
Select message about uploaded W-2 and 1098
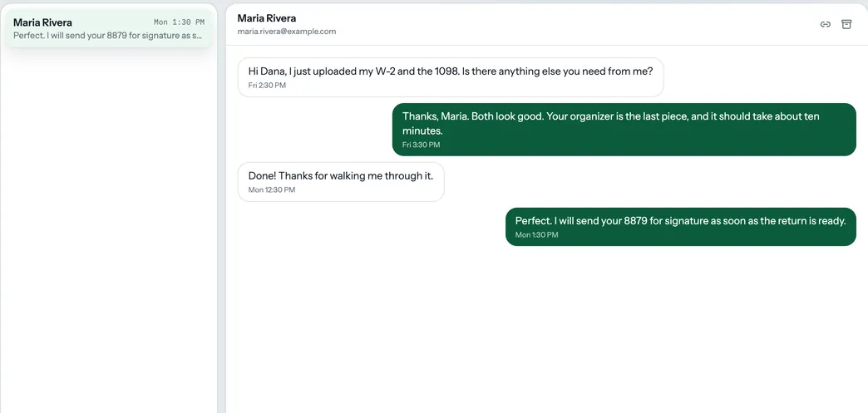point(451,77)
